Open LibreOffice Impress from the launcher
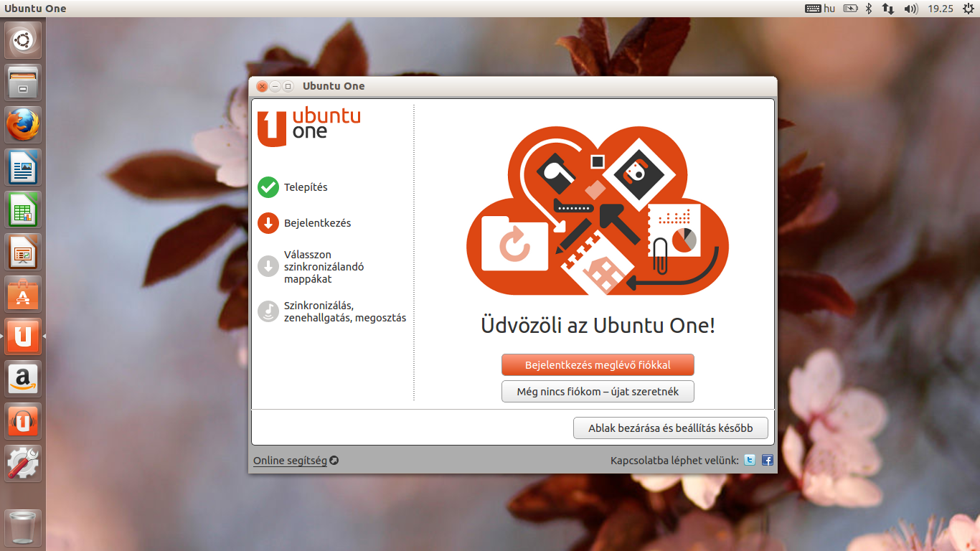The image size is (980, 551). point(23,253)
